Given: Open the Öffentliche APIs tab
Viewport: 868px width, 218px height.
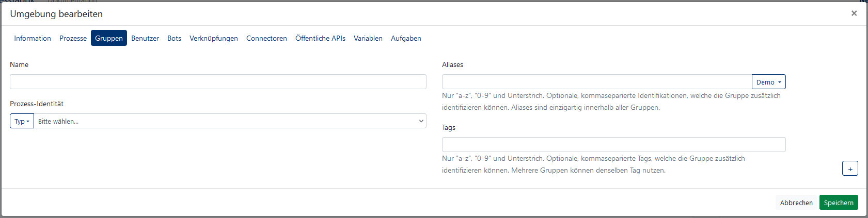Looking at the screenshot, I should click(320, 38).
